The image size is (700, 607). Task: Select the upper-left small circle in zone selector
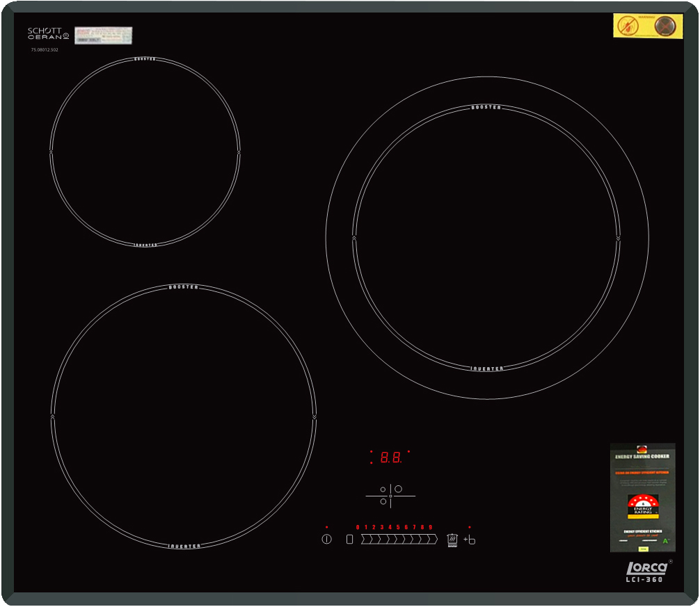(x=383, y=489)
